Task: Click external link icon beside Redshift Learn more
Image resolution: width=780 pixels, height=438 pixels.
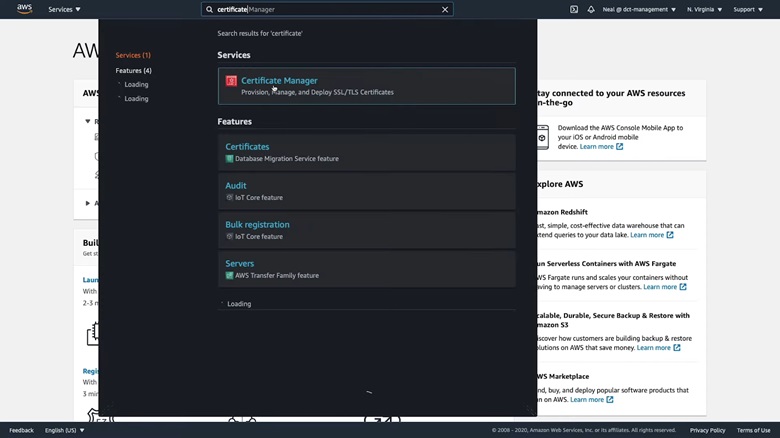Action: (670, 235)
